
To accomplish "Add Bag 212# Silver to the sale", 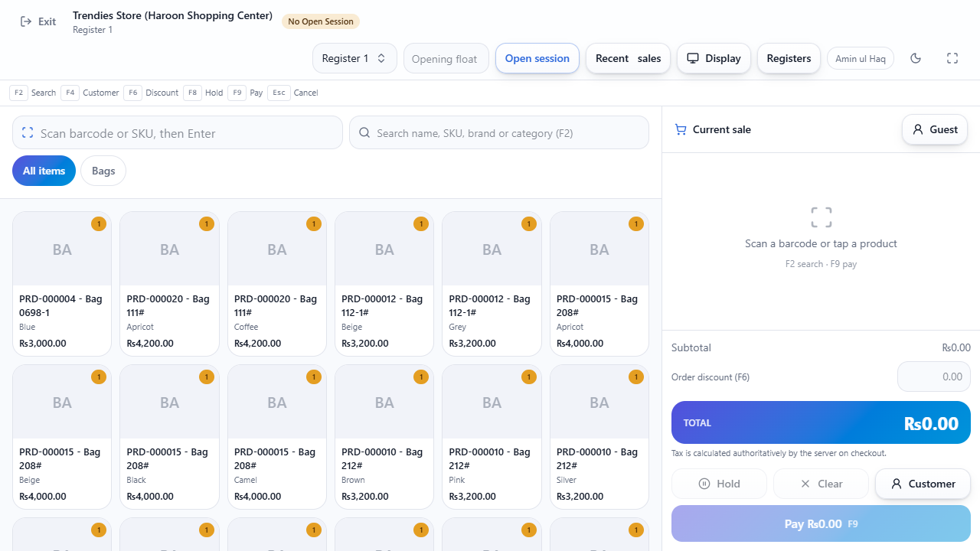I will (599, 437).
